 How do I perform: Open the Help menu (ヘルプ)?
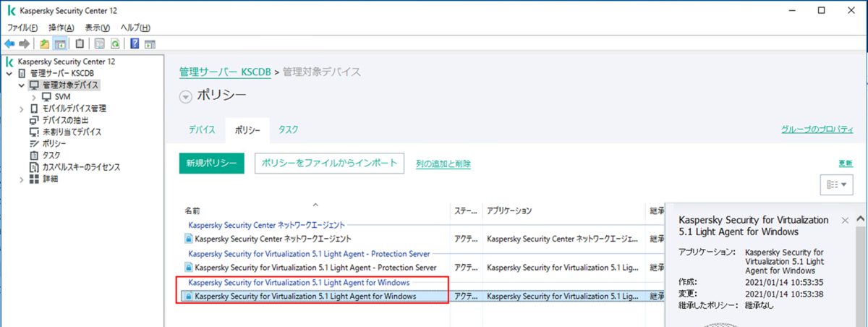tap(135, 27)
